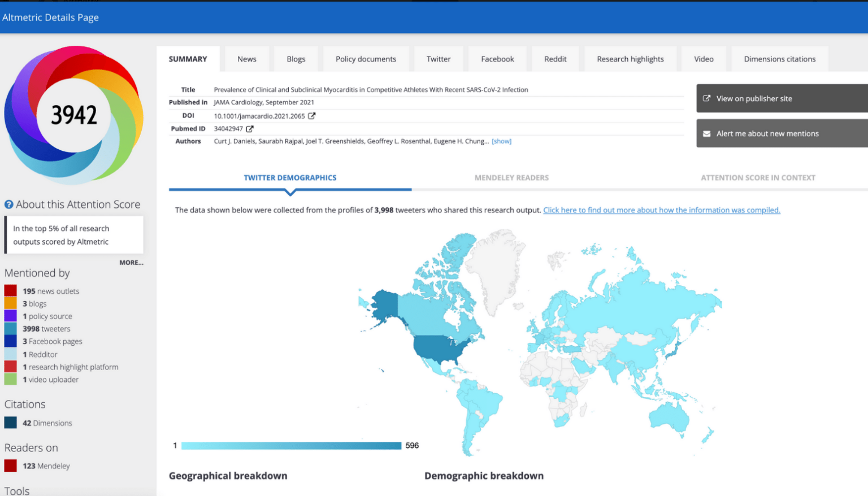The height and width of the screenshot is (496, 868).
Task: Click the red square beside 195 news outlets
Action: point(9,290)
